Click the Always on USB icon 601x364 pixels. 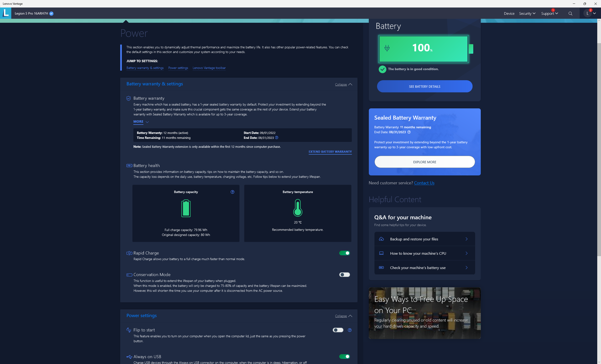point(129,357)
